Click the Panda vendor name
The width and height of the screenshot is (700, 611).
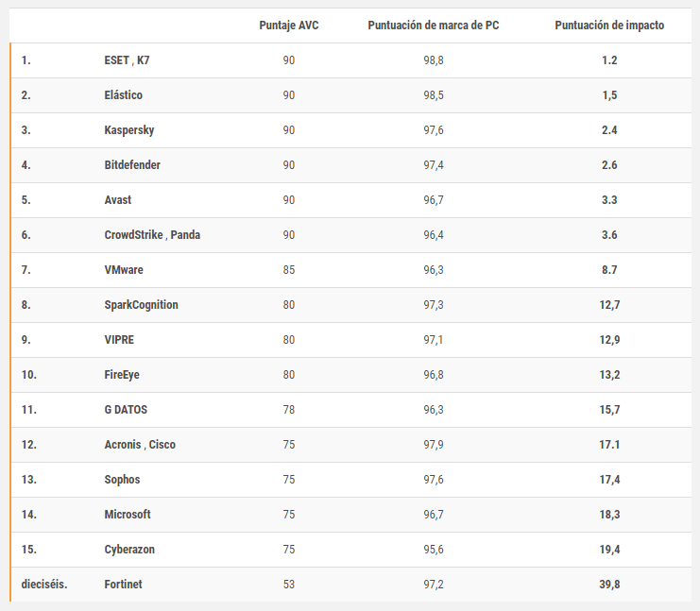pyautogui.click(x=185, y=235)
